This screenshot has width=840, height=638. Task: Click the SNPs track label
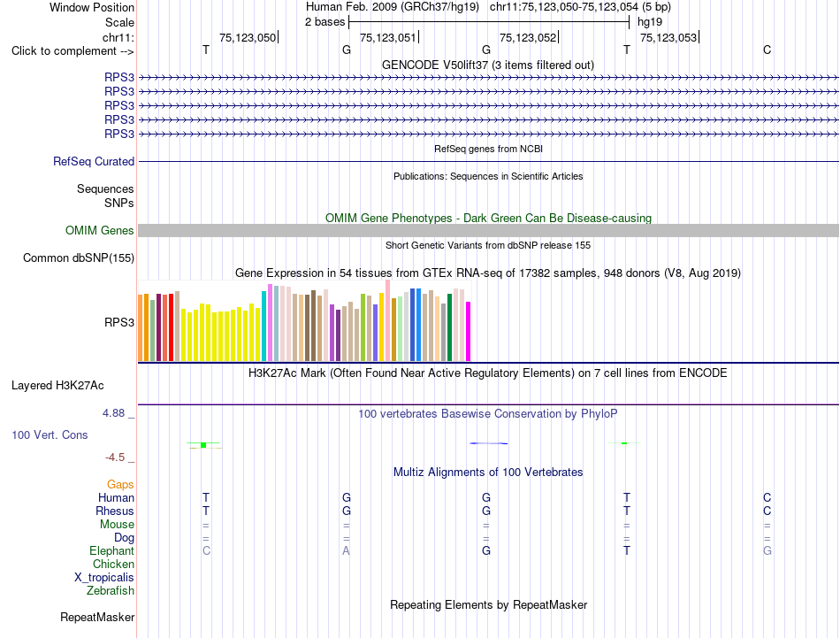(x=119, y=204)
